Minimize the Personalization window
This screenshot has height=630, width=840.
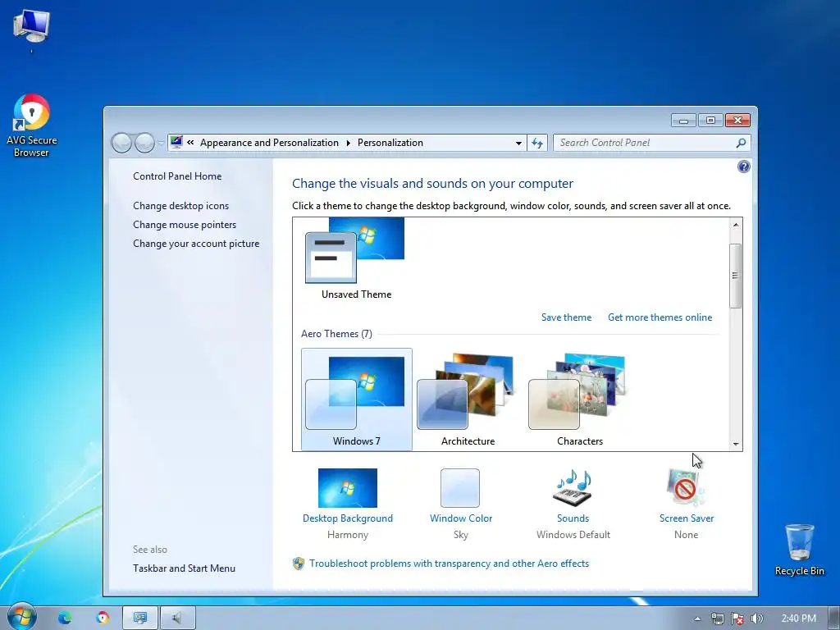coord(683,121)
